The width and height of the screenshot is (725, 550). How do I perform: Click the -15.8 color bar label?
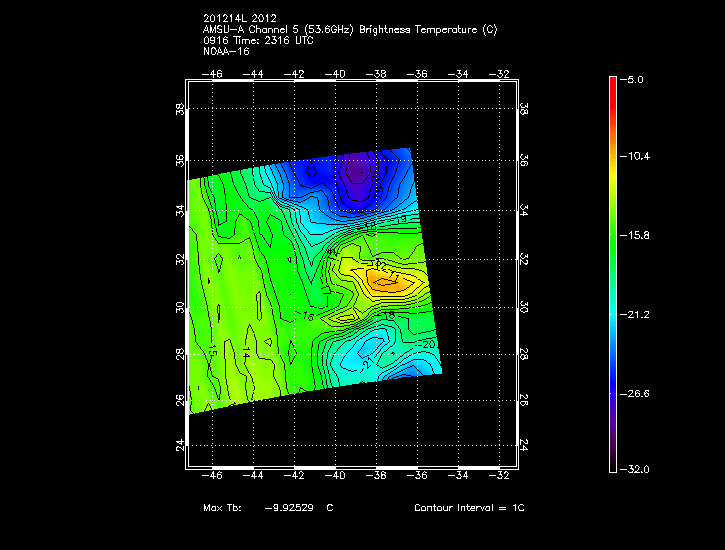coord(634,235)
